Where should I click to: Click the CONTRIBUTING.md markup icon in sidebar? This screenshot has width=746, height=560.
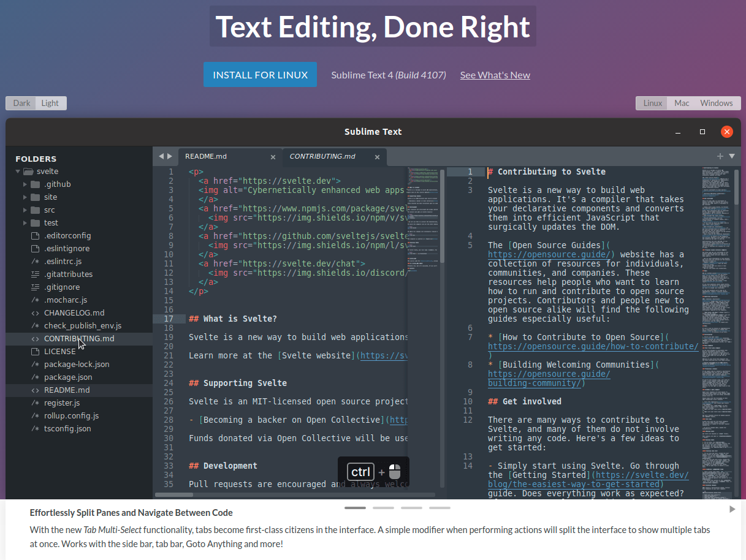(35, 339)
